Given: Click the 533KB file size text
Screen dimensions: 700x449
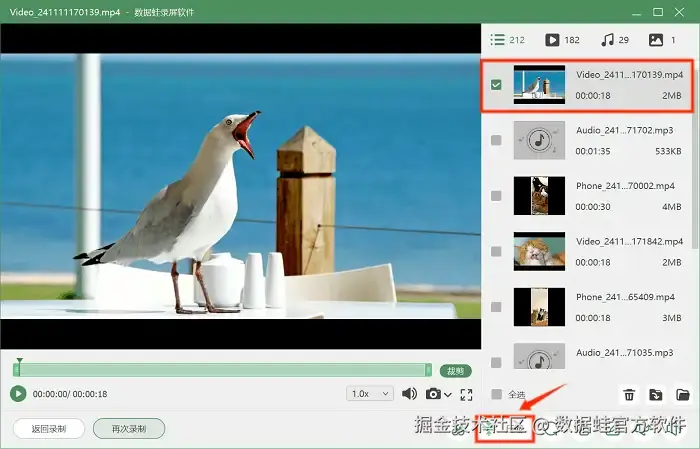Looking at the screenshot, I should [x=668, y=151].
